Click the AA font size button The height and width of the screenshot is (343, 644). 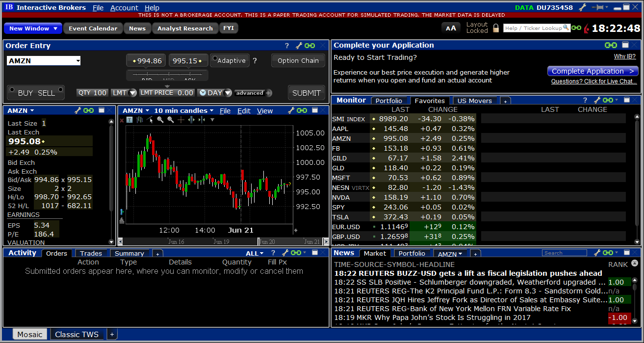point(451,28)
